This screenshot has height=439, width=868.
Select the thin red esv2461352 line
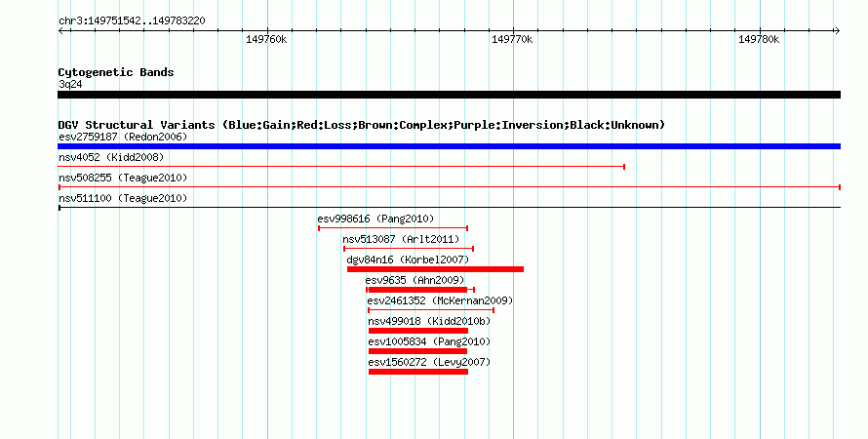(431, 310)
